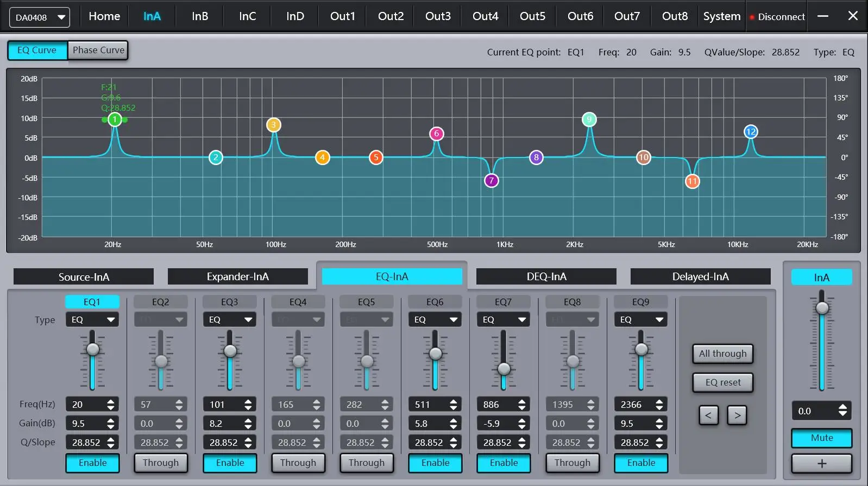868x486 pixels.
Task: Toggle the EQ1 Enable button
Action: (x=92, y=463)
